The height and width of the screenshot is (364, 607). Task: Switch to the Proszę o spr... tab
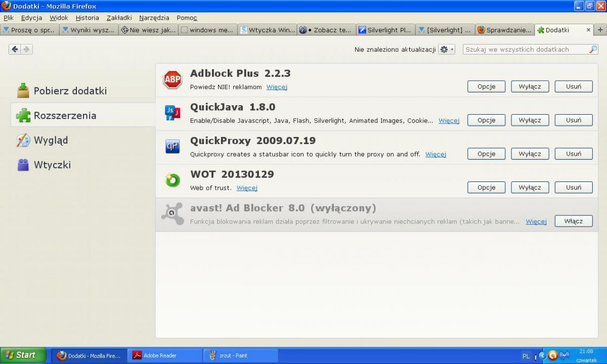pos(29,30)
